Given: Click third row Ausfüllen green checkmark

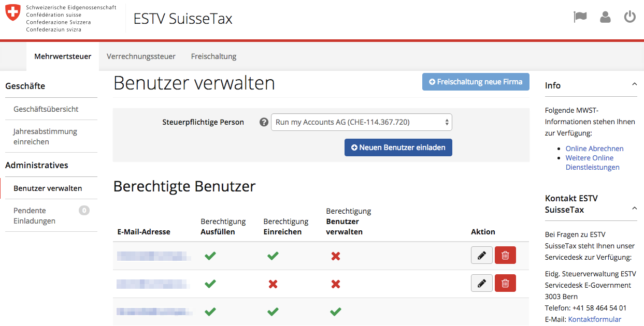Looking at the screenshot, I should [x=210, y=312].
